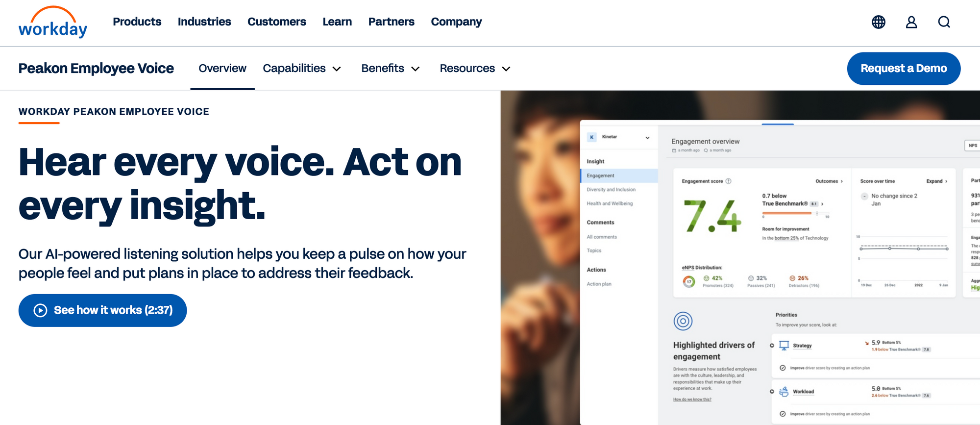Click the Workload driver label

804,392
